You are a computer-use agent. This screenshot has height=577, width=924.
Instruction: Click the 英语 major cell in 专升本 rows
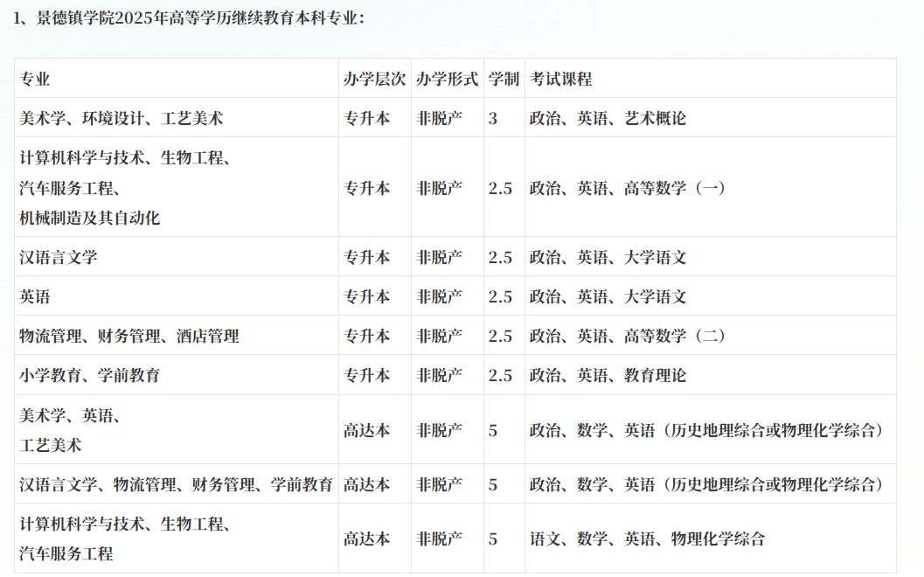(x=35, y=296)
